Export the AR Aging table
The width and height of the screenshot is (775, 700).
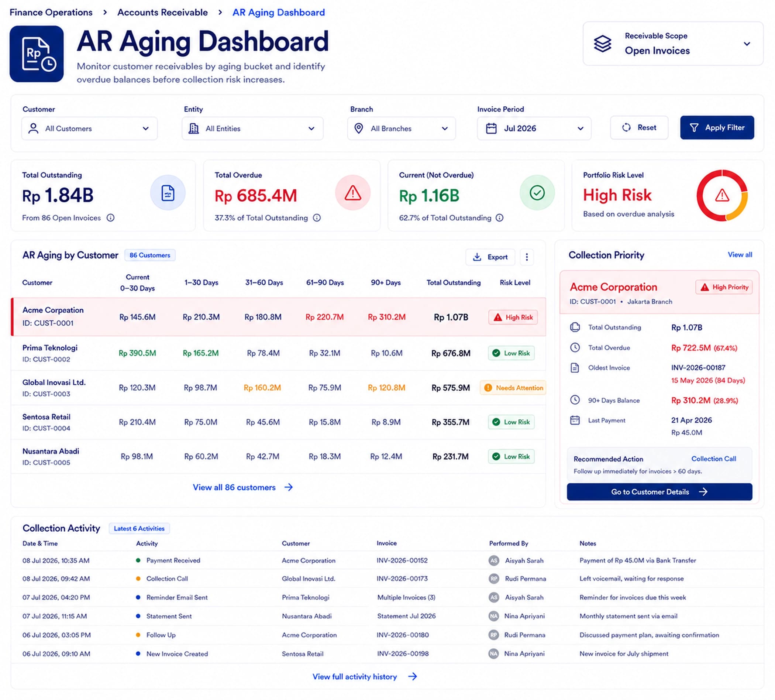click(490, 257)
